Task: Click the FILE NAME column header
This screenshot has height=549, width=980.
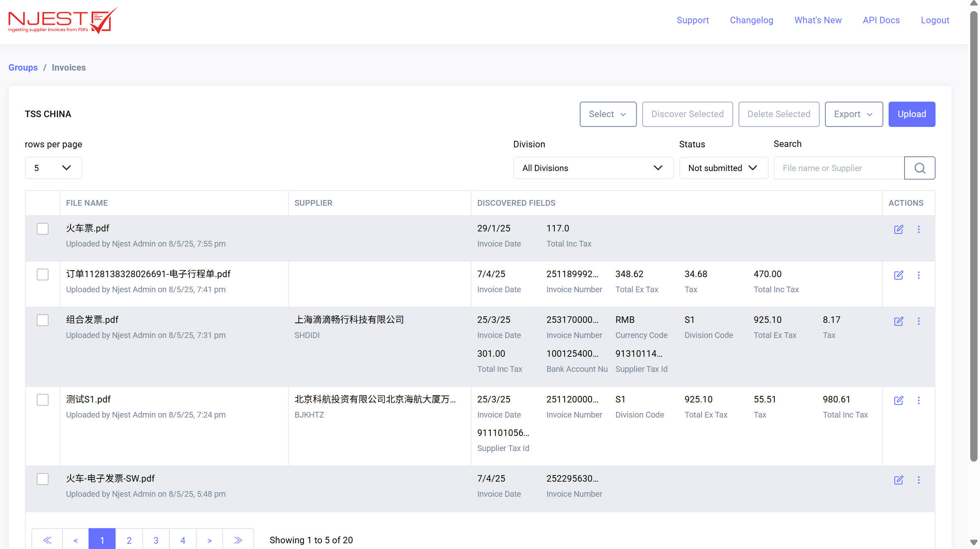Action: click(87, 203)
